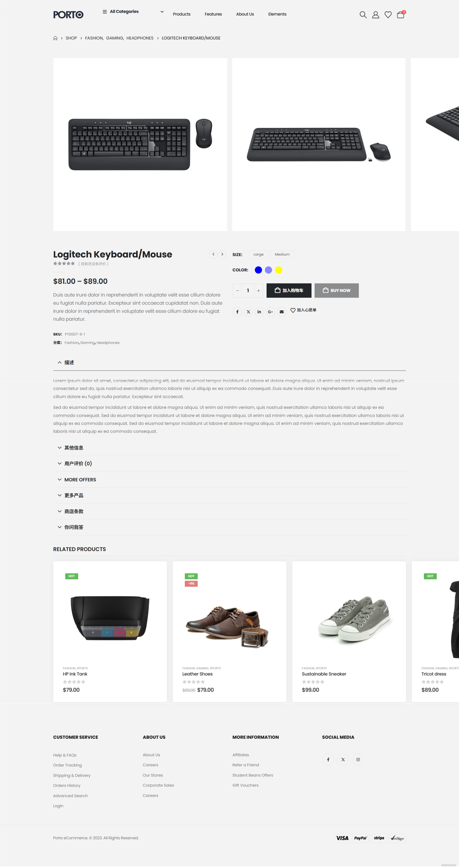Image resolution: width=459 pixels, height=868 pixels.
Task: Open the Products menu item
Action: tap(181, 14)
